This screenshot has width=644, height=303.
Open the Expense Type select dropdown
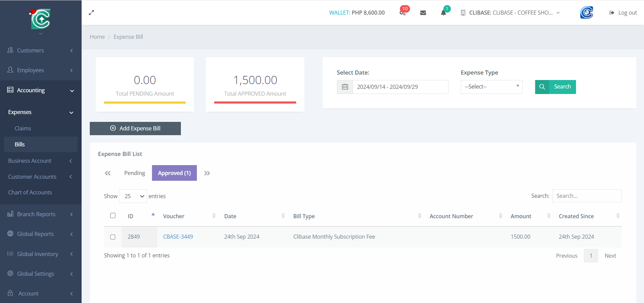point(491,87)
